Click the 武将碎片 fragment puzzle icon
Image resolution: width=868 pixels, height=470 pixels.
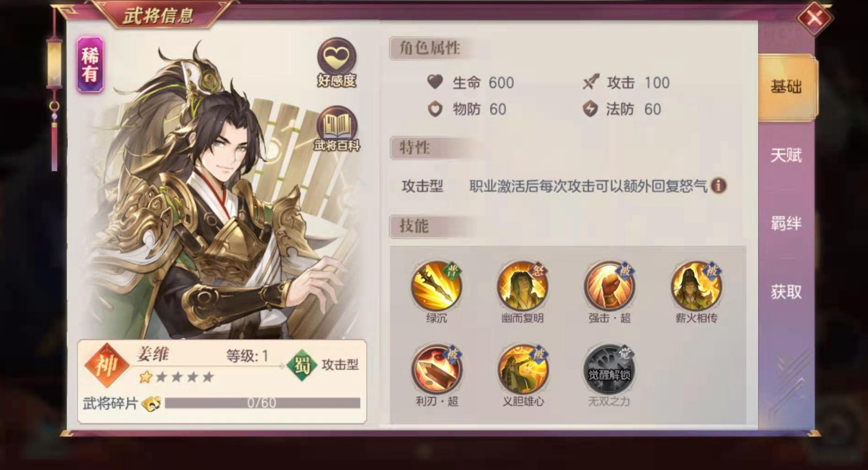pyautogui.click(x=151, y=404)
